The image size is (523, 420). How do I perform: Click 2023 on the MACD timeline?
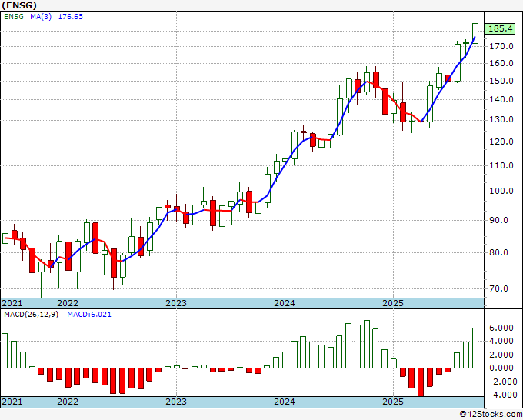(176, 402)
